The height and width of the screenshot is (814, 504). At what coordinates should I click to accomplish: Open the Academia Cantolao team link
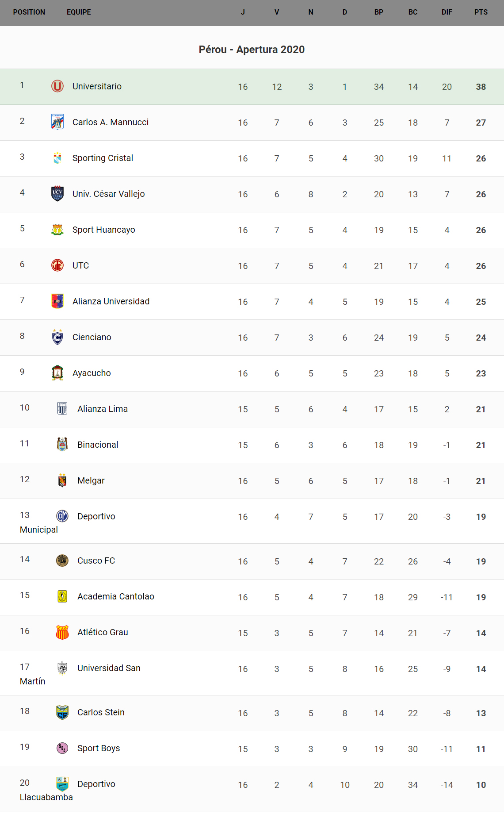click(x=116, y=596)
